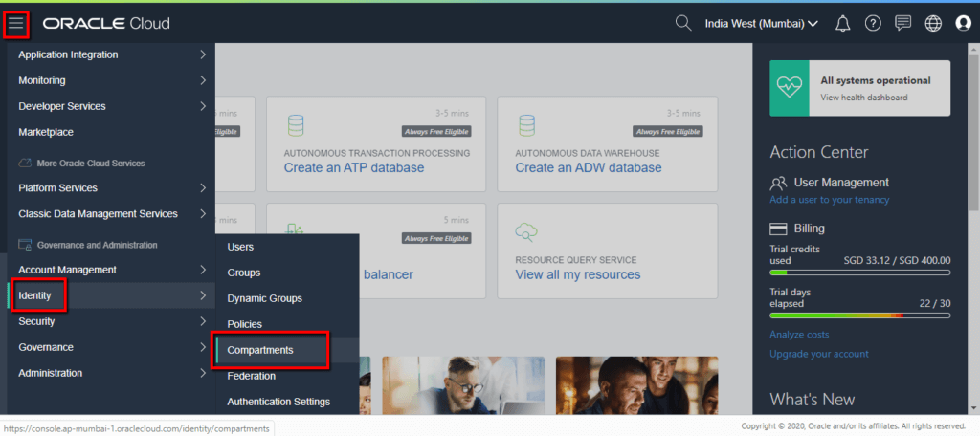Click the Action Center heading
The image size is (980, 436).
(x=819, y=152)
